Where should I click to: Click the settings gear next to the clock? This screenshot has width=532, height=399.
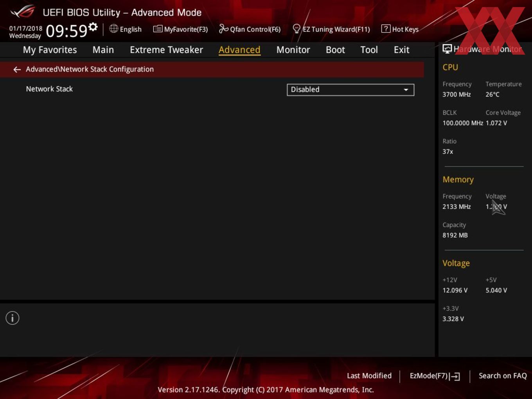[93, 27]
